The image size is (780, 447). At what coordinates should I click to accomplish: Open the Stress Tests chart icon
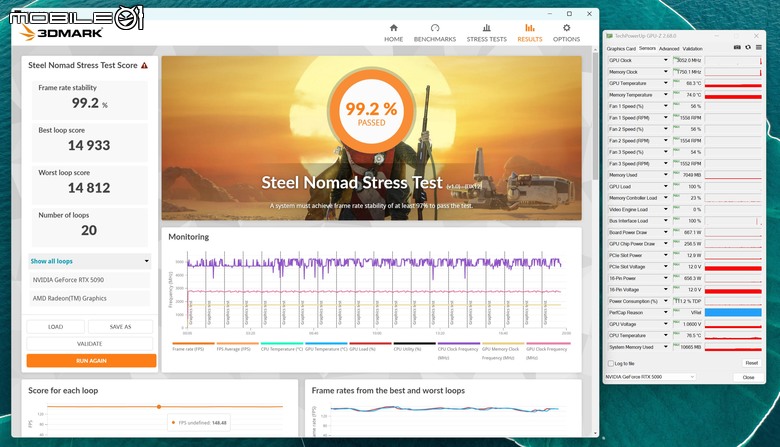click(x=487, y=28)
